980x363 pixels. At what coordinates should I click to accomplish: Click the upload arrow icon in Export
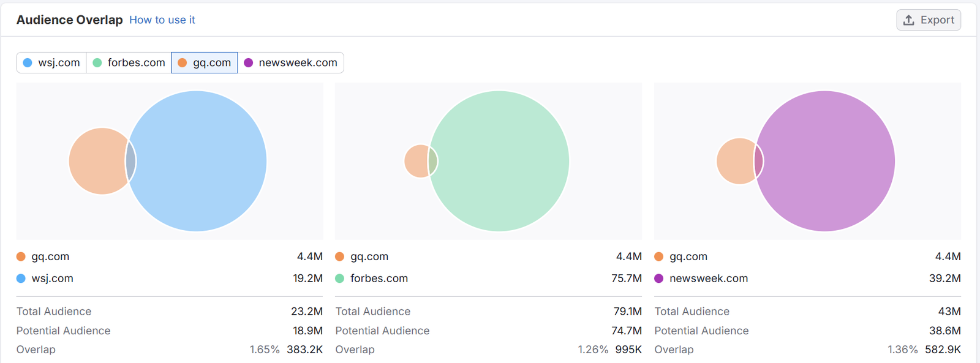[x=909, y=20]
